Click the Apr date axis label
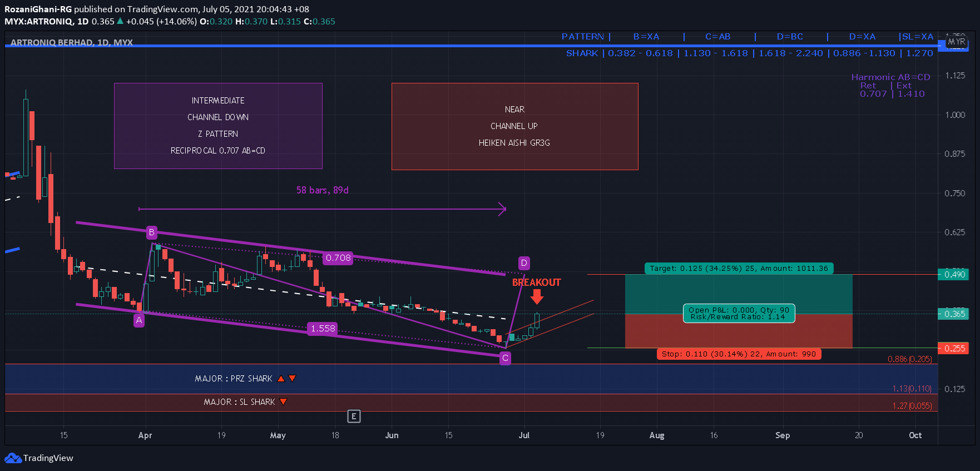The width and height of the screenshot is (980, 471). tap(145, 435)
